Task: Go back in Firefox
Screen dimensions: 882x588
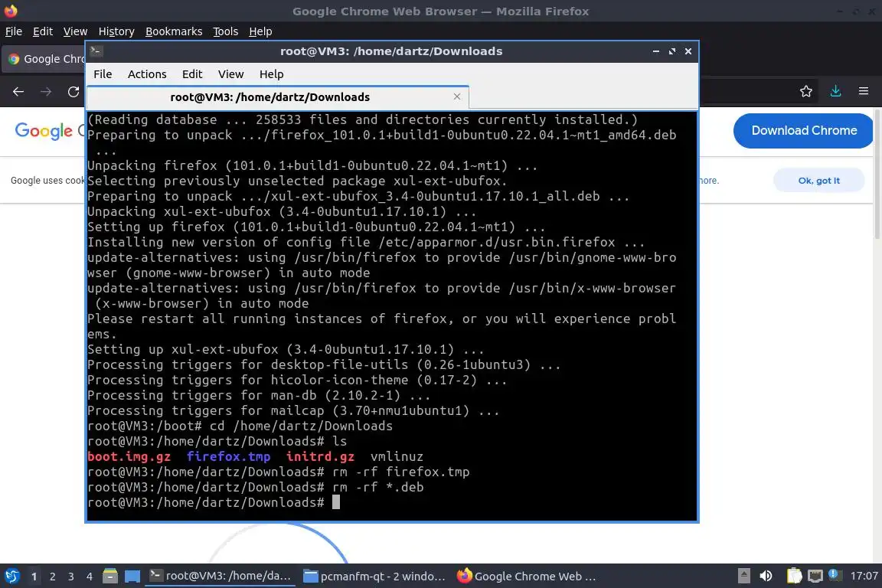Action: (18, 92)
